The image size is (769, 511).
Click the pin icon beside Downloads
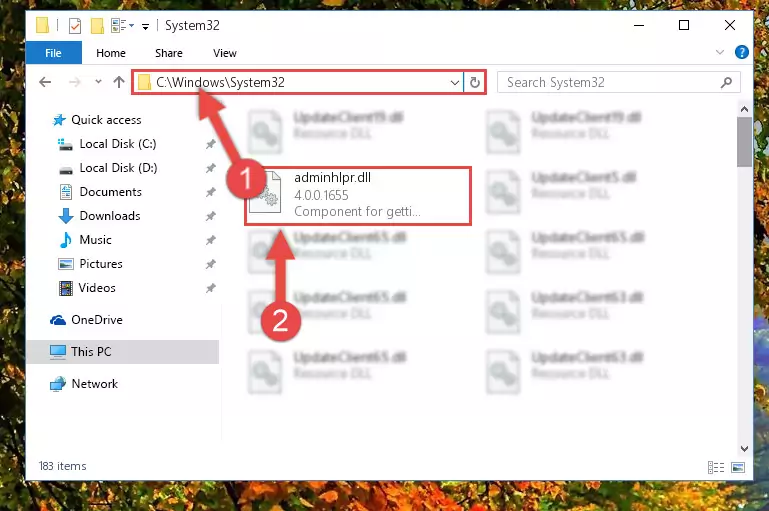[x=210, y=216]
